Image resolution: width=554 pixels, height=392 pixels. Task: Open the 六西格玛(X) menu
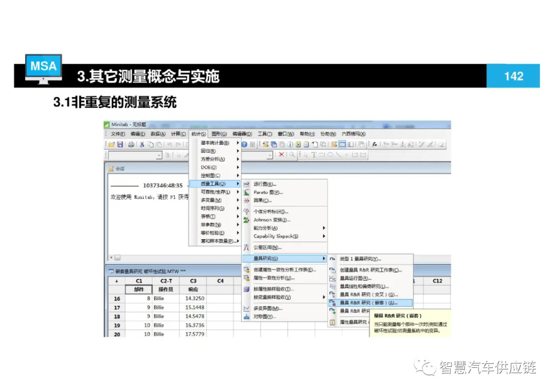pyautogui.click(x=353, y=134)
